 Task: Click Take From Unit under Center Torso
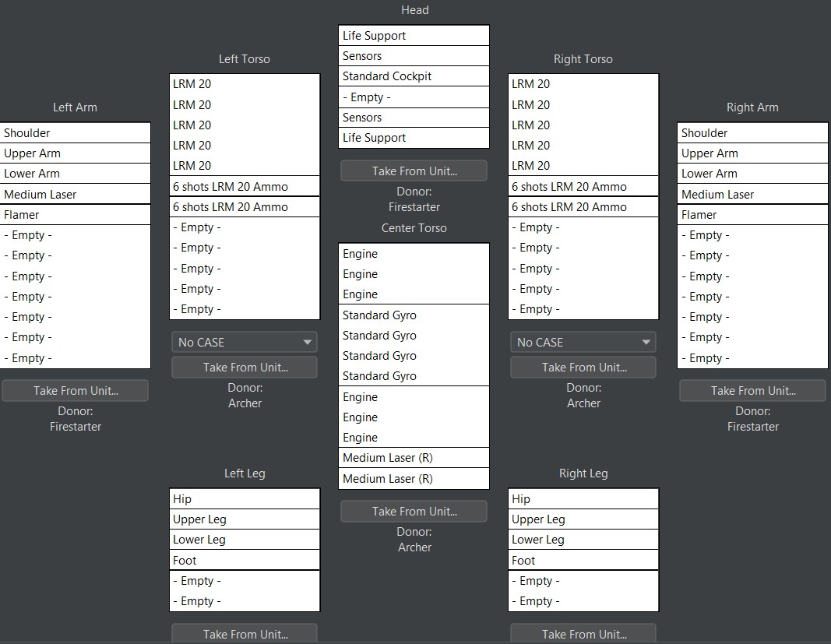click(414, 512)
